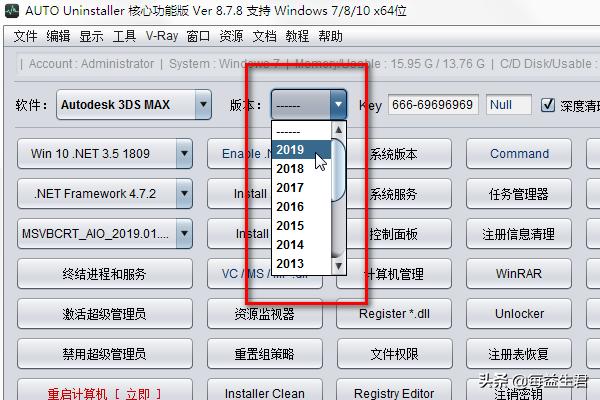Click the 重置组策略 button
This screenshot has height=400, width=600.
pyautogui.click(x=265, y=354)
